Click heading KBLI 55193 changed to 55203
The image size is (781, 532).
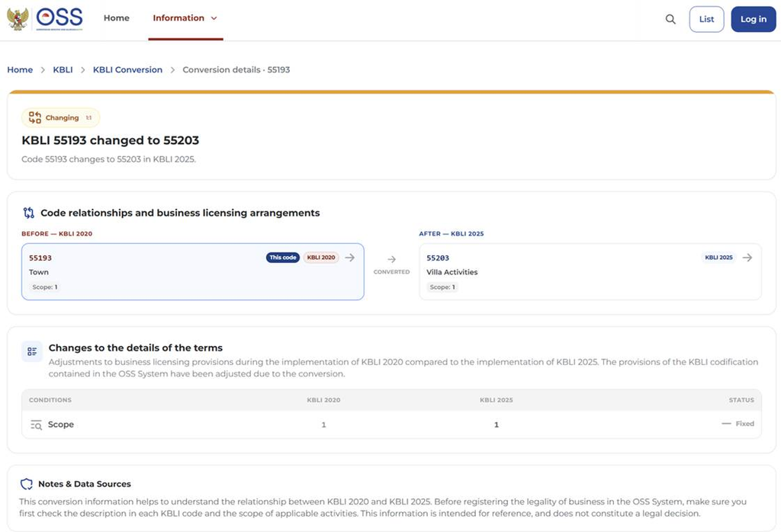110,140
